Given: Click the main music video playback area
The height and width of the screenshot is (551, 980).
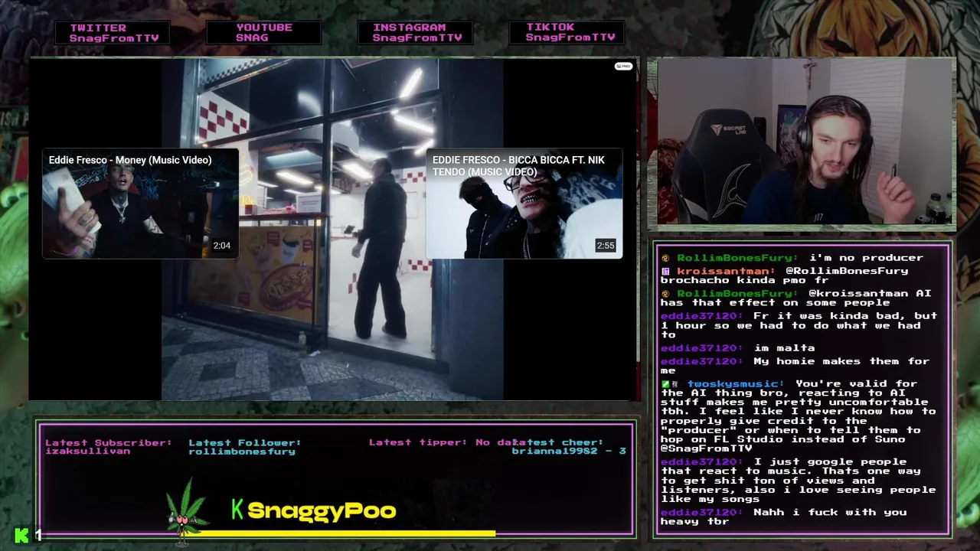Looking at the screenshot, I should (x=332, y=230).
